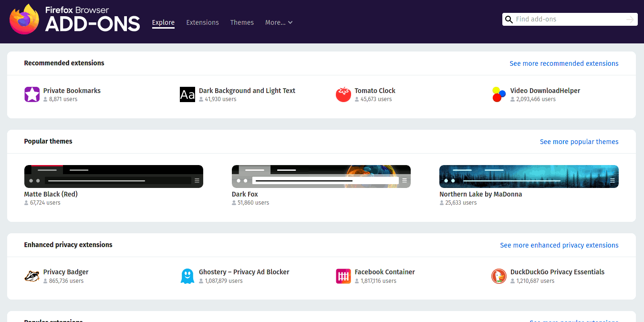The width and height of the screenshot is (644, 322).
Task: Expand the More... navigation menu
Action: point(279,22)
